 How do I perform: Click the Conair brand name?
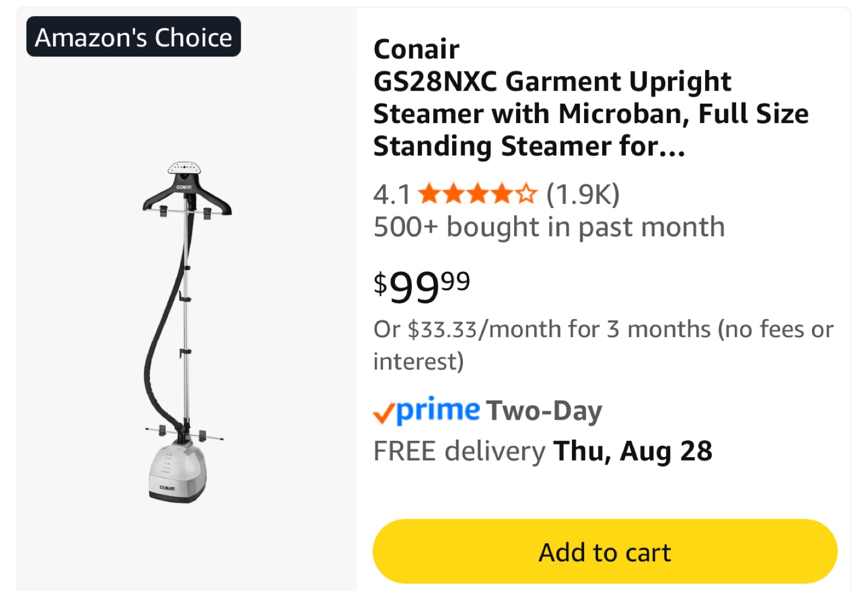click(x=417, y=49)
